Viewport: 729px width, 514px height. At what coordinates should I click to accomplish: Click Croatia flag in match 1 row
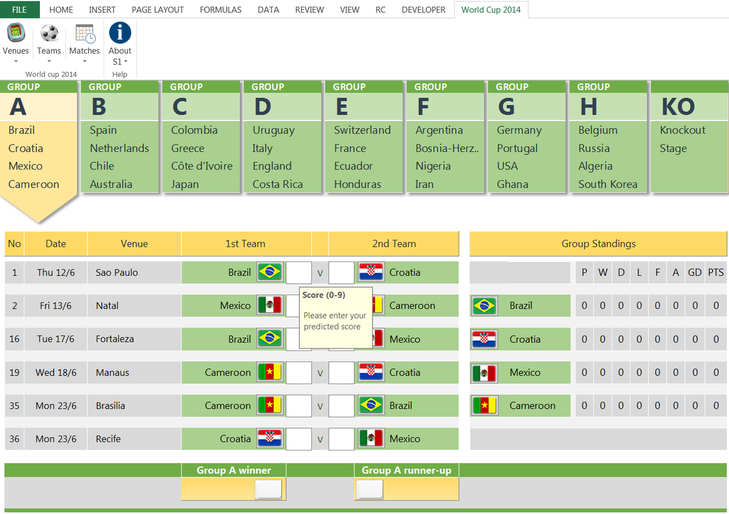[371, 272]
